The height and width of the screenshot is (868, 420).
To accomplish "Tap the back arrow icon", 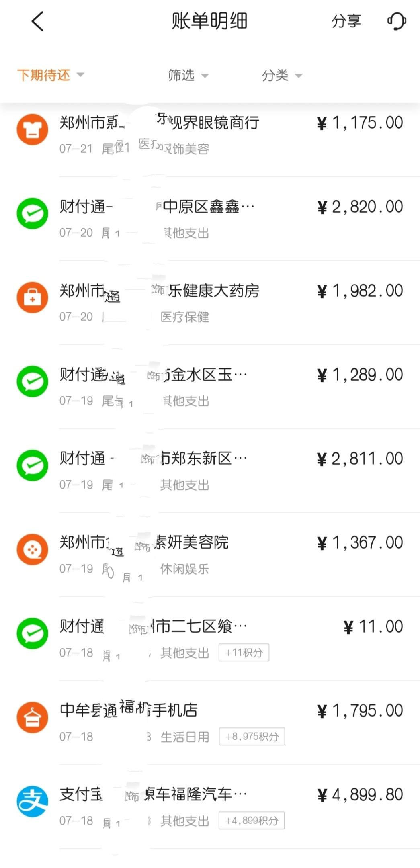I will point(37,21).
